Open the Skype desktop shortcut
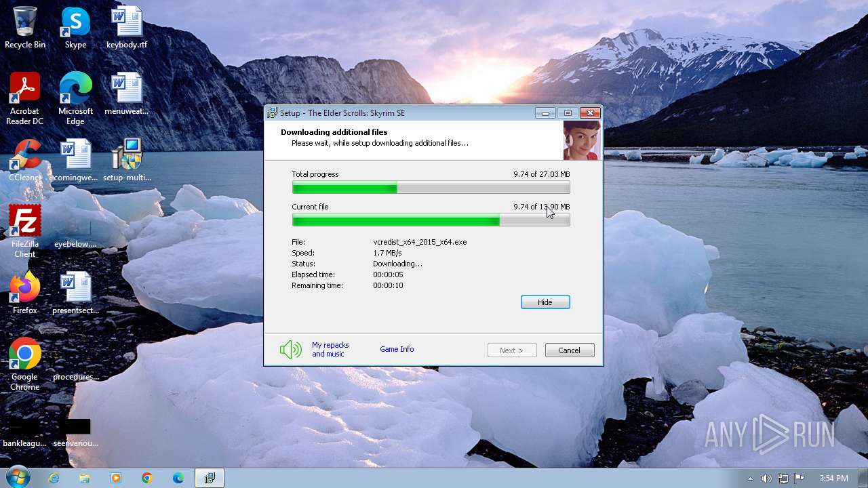This screenshot has height=488, width=868. [75, 28]
